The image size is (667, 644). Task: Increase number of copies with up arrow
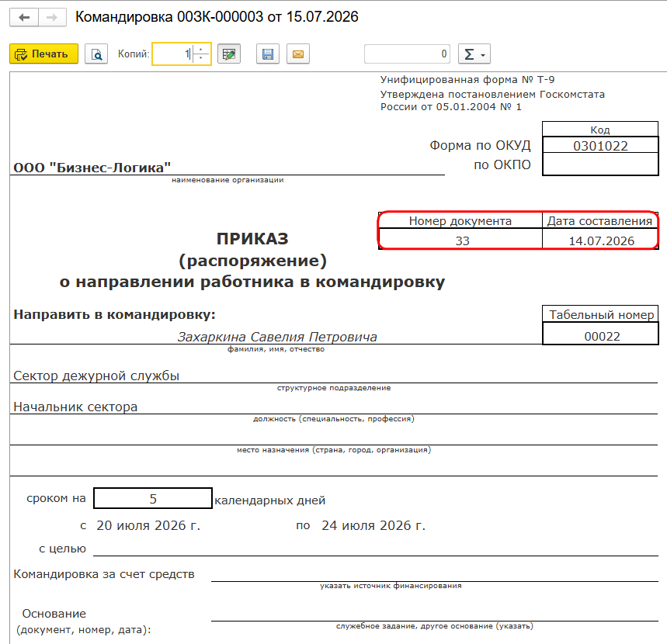point(201,50)
